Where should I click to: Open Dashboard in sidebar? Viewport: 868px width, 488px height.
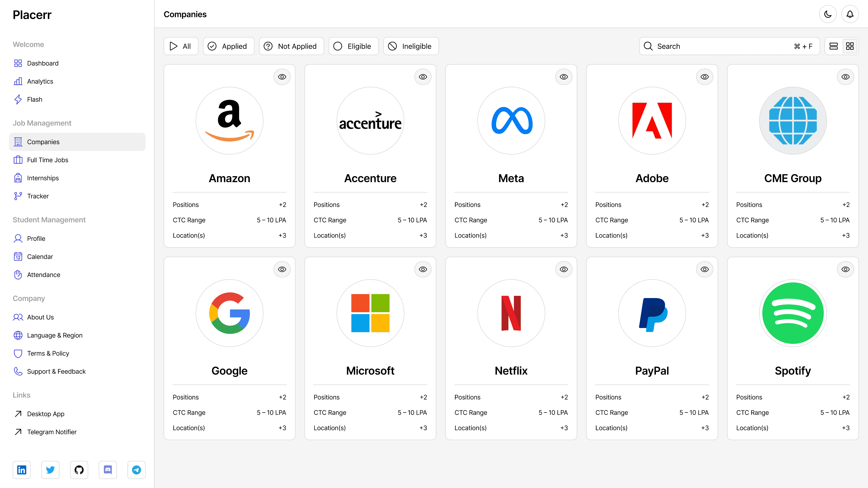(77, 63)
